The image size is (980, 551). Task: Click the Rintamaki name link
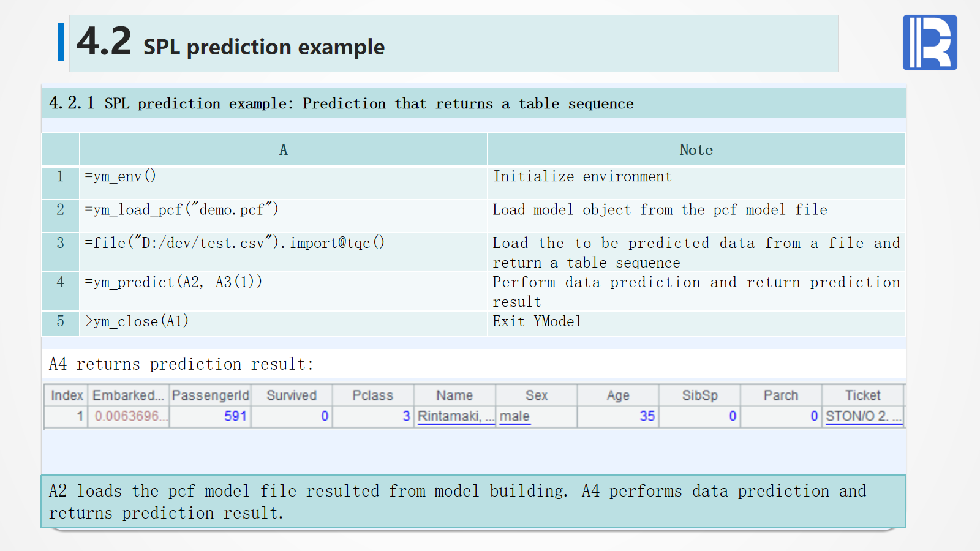tap(455, 416)
